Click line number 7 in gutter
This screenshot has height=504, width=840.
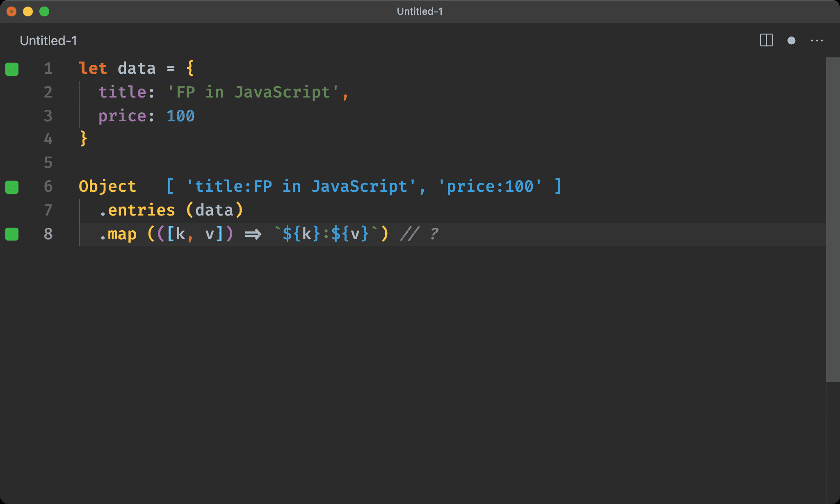(x=48, y=210)
